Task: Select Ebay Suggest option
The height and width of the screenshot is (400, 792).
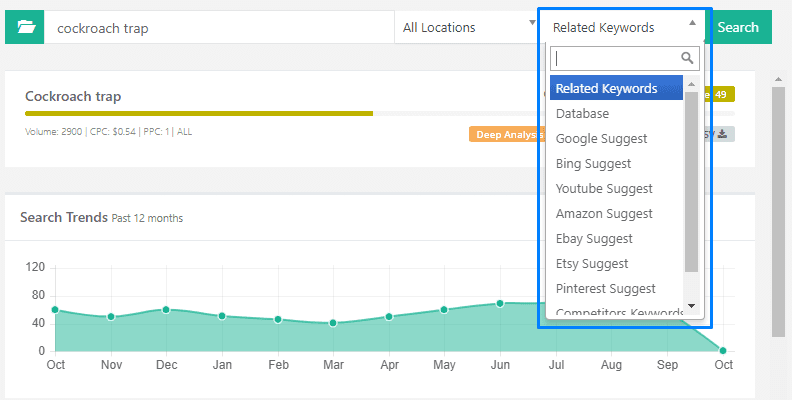Action: 594,239
